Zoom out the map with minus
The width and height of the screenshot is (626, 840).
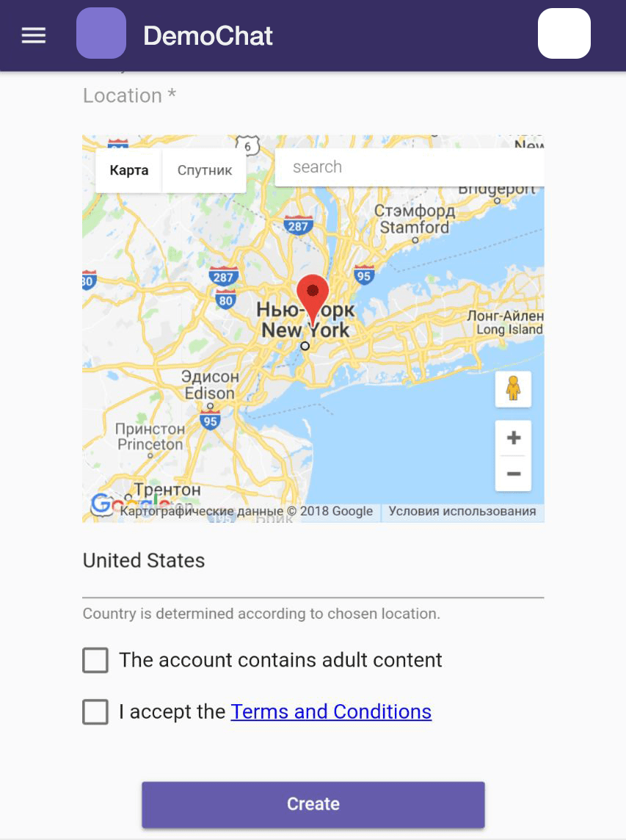click(x=514, y=474)
